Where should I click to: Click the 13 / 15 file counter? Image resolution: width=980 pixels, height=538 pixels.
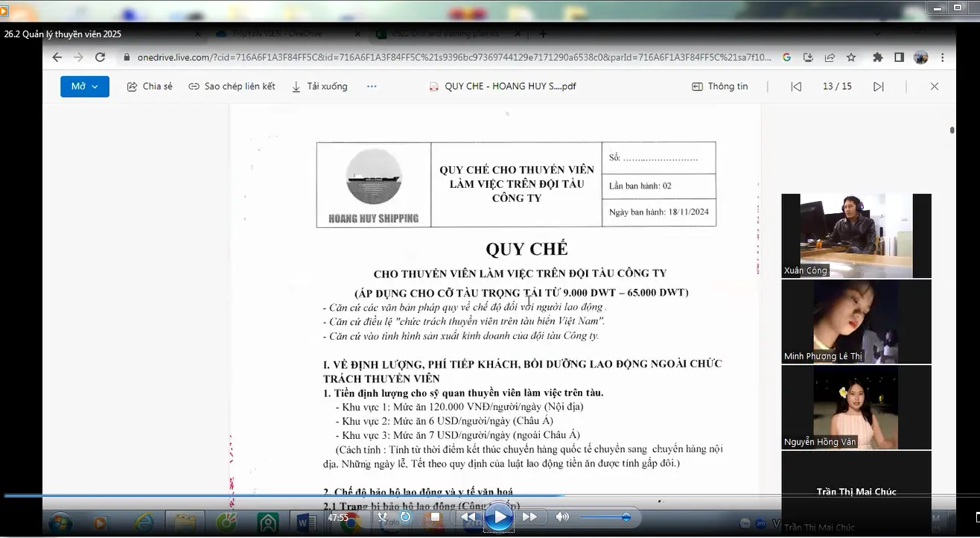[x=837, y=86]
